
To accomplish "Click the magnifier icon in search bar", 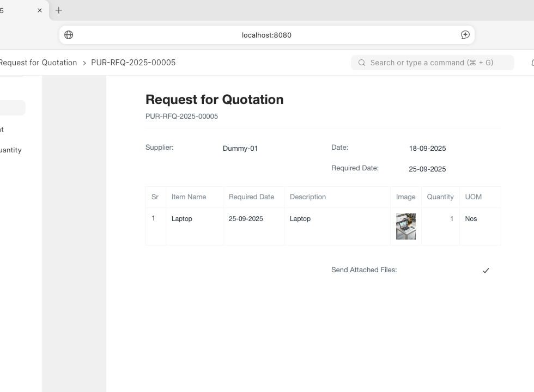I will (x=362, y=63).
